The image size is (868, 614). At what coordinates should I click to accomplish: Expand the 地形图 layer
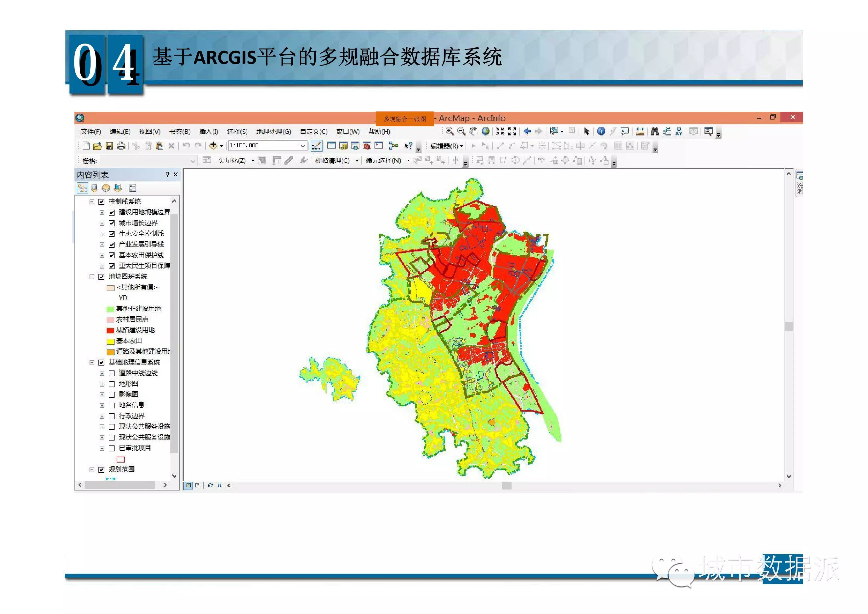[102, 384]
